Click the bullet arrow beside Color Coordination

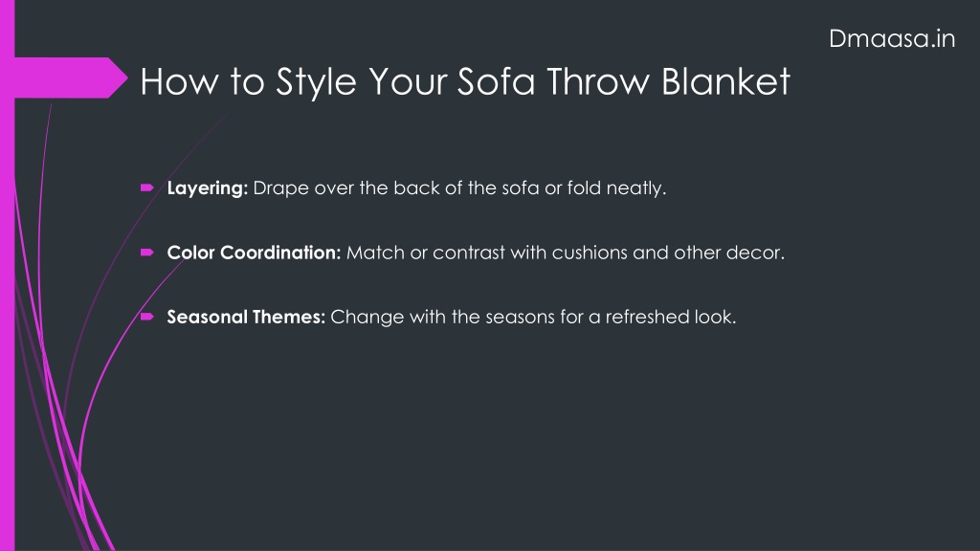coord(146,253)
